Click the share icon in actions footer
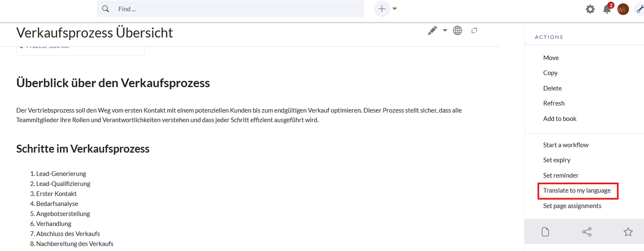 587,232
